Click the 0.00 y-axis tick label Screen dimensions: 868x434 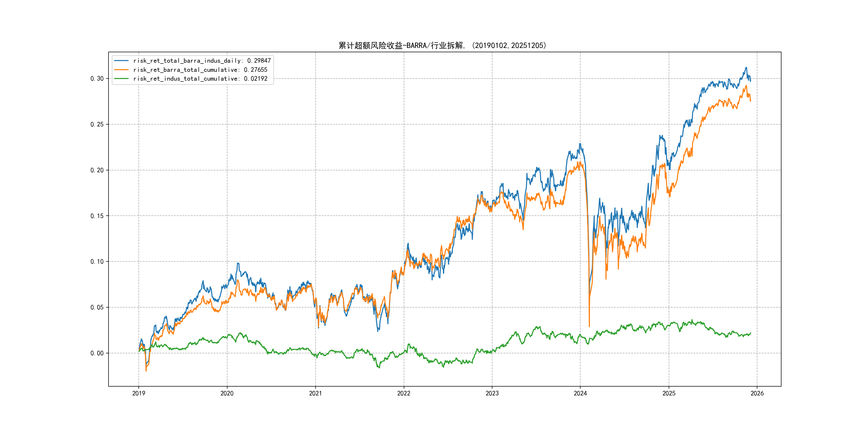(97, 353)
